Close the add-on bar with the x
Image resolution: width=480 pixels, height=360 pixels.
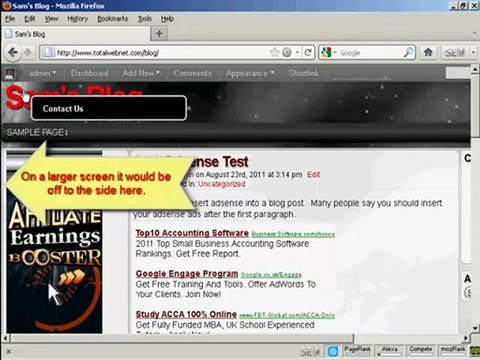(9, 351)
